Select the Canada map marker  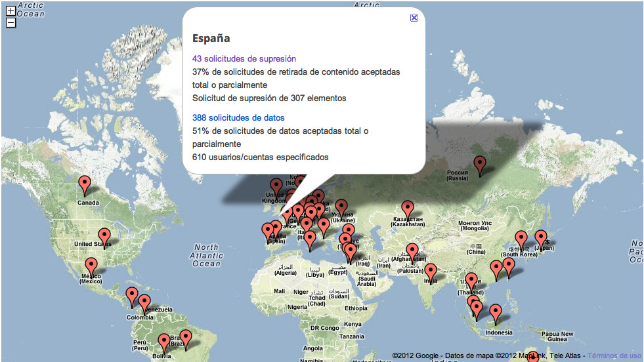click(85, 186)
